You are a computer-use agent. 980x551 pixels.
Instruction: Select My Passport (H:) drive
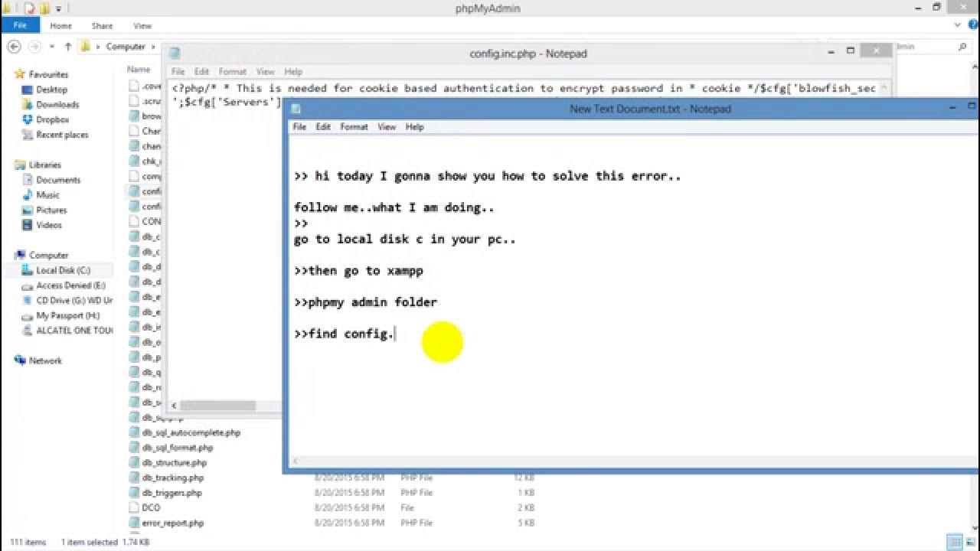67,315
